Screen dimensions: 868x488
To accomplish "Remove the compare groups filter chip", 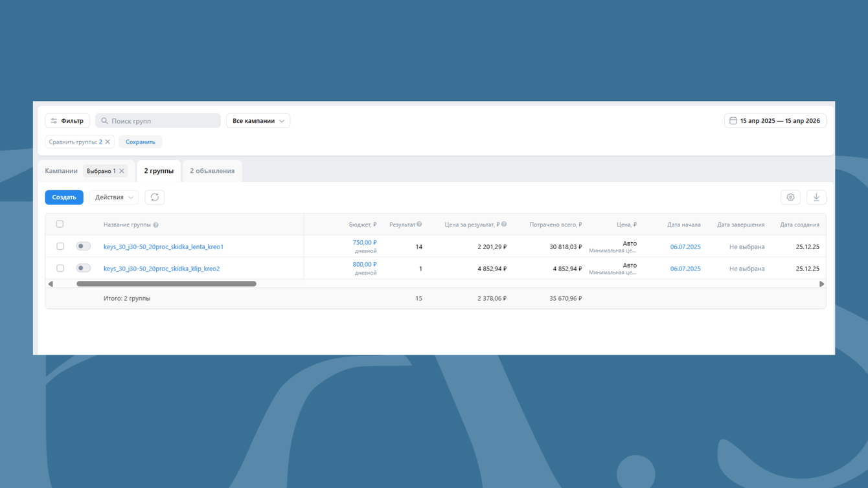I will click(x=108, y=142).
